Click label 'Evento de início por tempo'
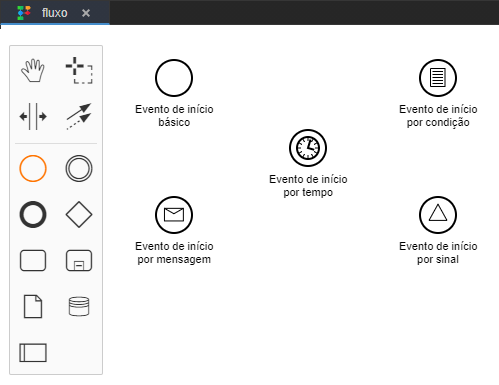 click(x=308, y=186)
